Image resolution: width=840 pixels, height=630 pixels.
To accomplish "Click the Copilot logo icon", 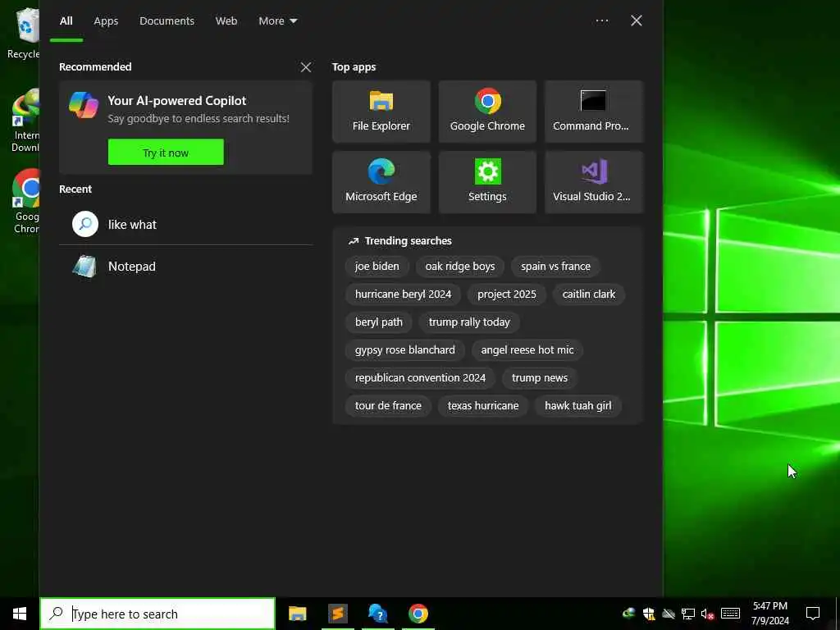I will pyautogui.click(x=84, y=104).
